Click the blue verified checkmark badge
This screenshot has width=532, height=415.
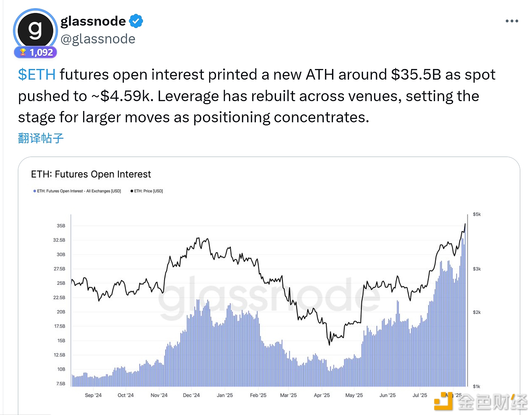coord(136,21)
